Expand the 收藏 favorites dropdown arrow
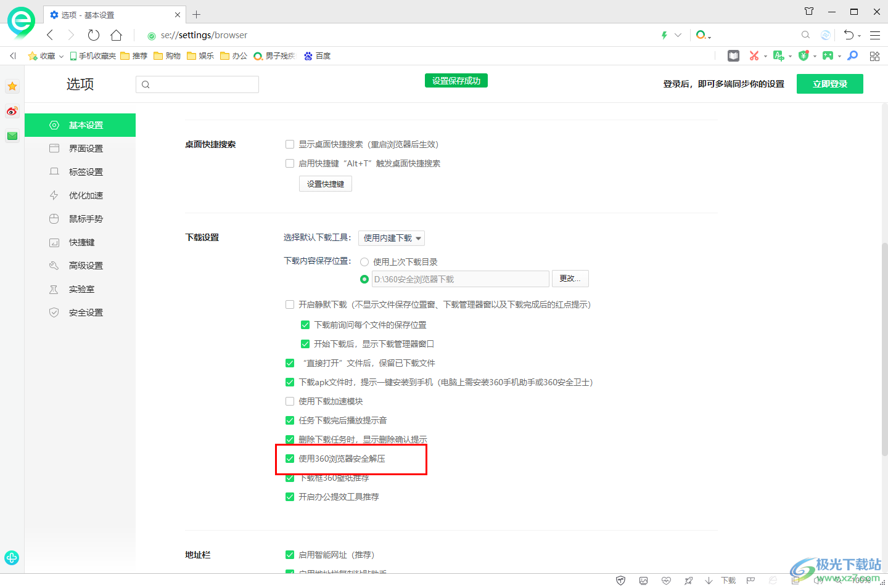This screenshot has width=888, height=588. coord(62,56)
